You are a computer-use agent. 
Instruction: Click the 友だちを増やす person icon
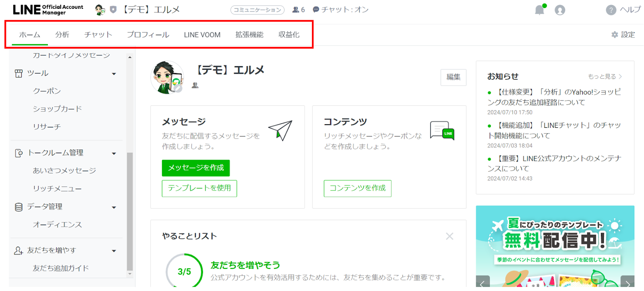click(x=19, y=251)
